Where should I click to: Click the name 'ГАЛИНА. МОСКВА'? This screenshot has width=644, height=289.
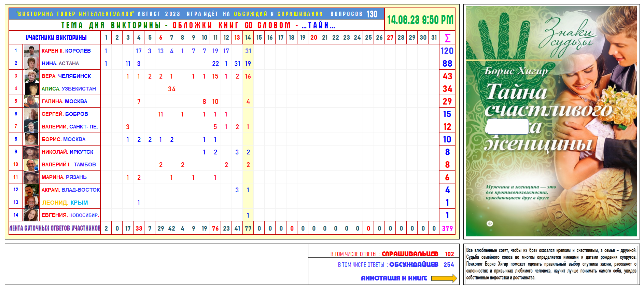pyautogui.click(x=64, y=101)
